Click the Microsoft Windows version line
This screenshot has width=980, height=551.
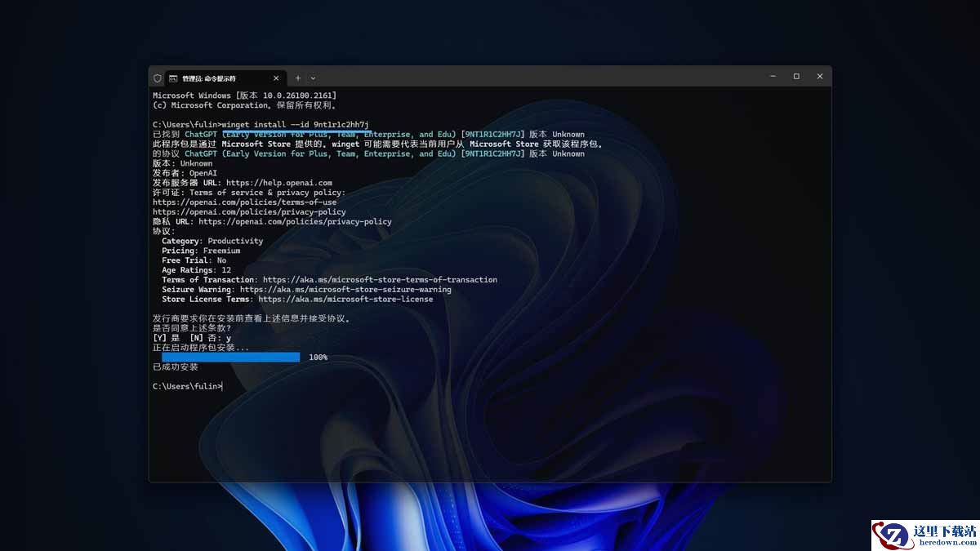244,96
